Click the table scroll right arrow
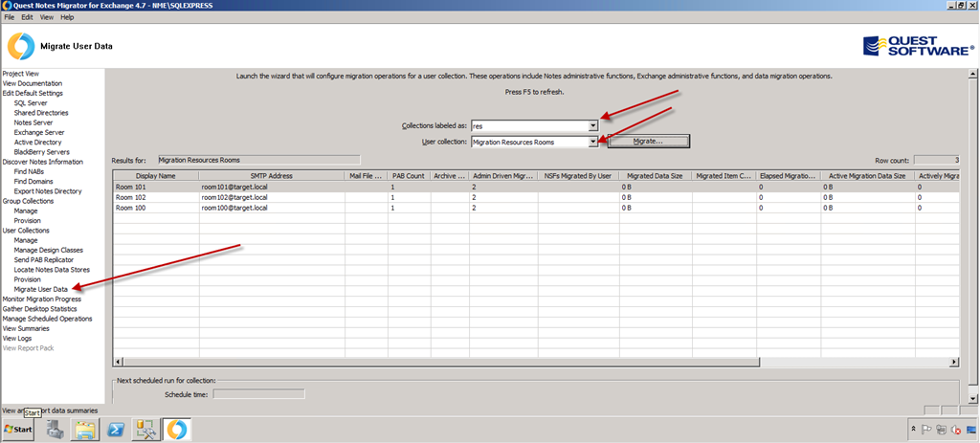Viewport: 980px width, 443px height. (x=954, y=362)
